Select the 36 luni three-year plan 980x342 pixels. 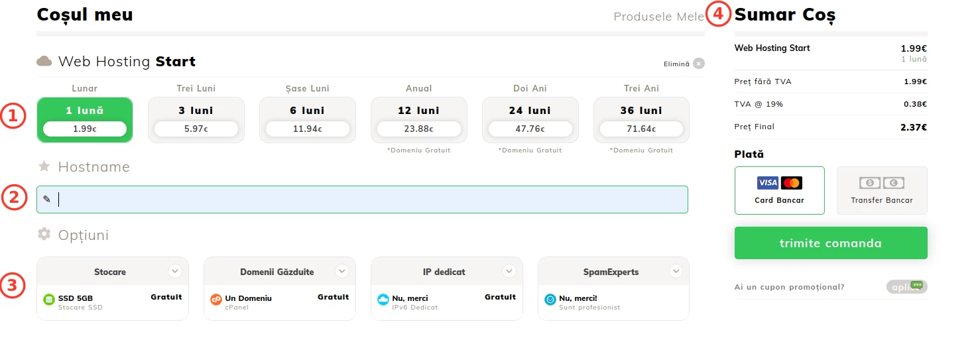tap(641, 120)
